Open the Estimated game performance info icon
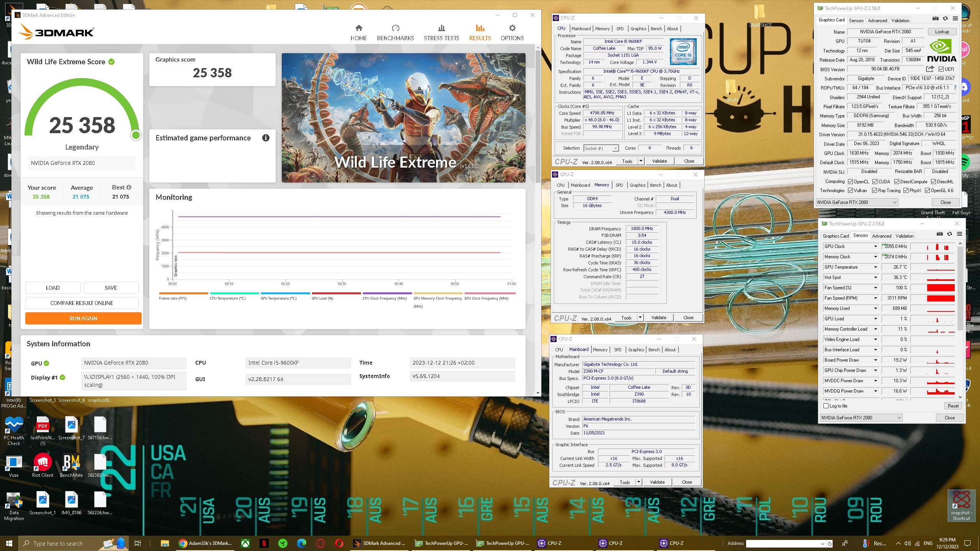Screen dimensions: 980x551 [x=266, y=138]
